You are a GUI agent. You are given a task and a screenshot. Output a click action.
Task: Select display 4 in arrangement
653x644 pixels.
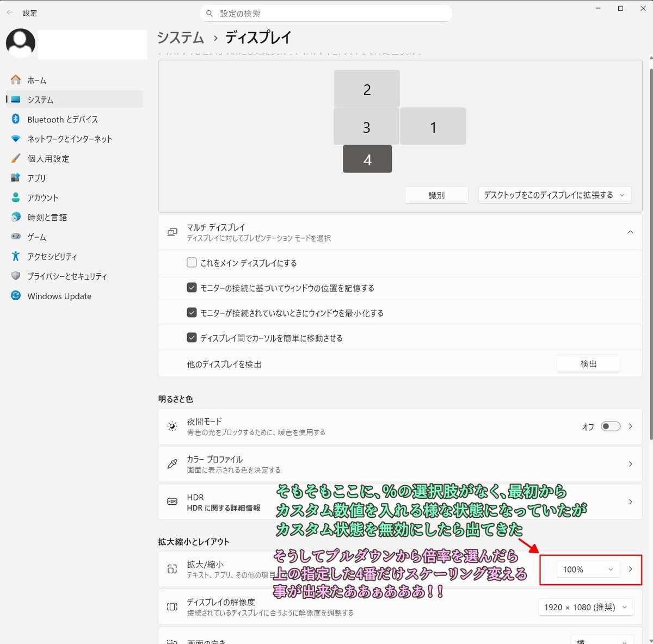tap(367, 159)
